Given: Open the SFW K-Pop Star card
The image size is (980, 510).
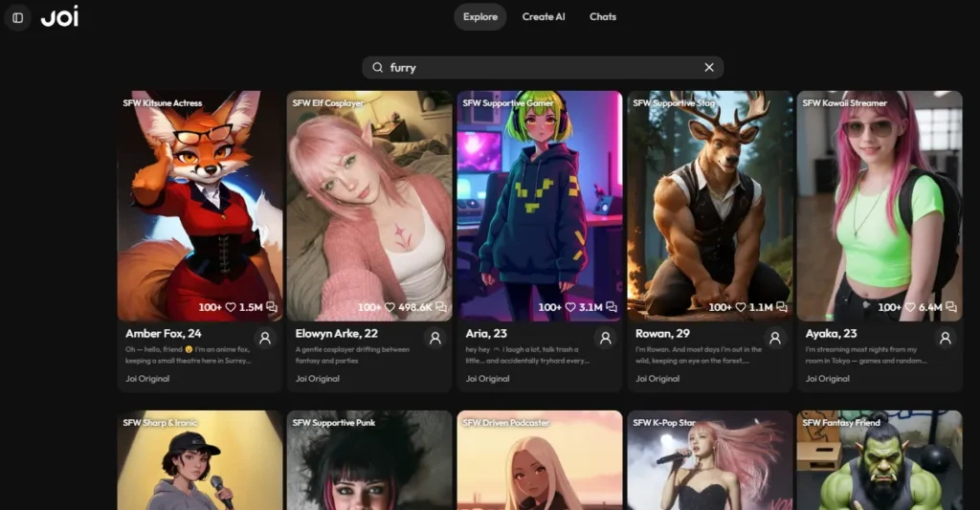Looking at the screenshot, I should pyautogui.click(x=709, y=460).
